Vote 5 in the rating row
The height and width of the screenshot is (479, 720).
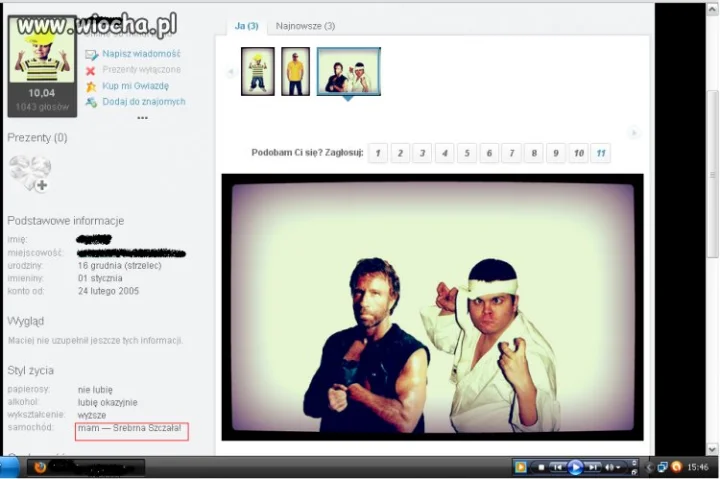coord(467,153)
